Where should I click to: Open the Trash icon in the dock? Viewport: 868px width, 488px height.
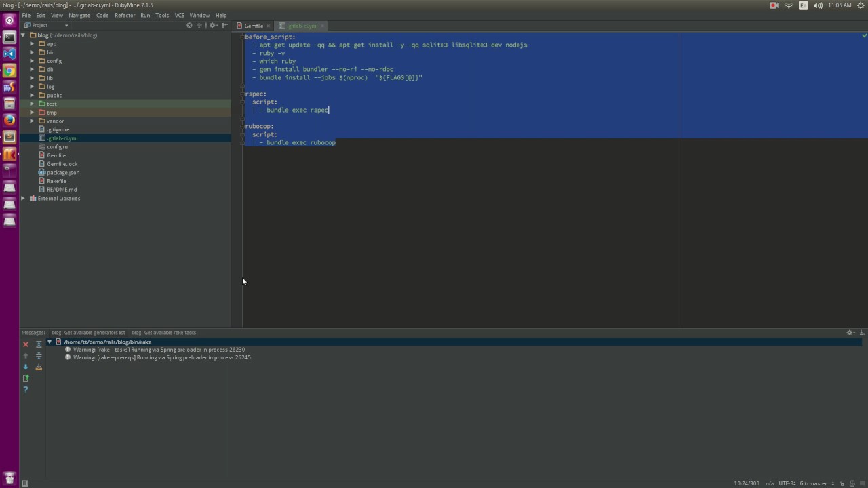click(9, 478)
